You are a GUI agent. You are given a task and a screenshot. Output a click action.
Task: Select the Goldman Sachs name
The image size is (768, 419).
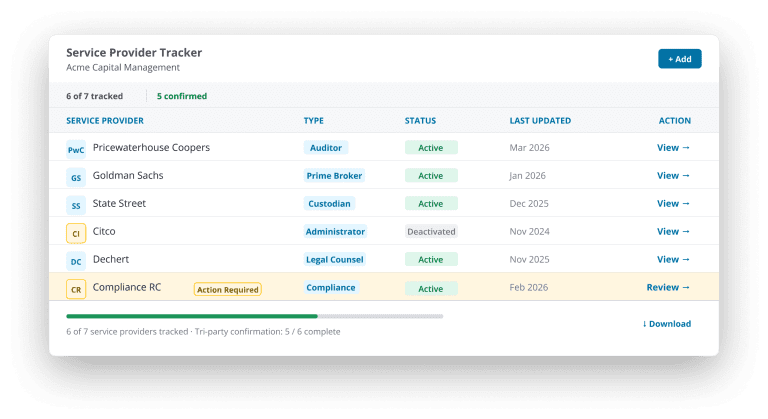(x=128, y=175)
